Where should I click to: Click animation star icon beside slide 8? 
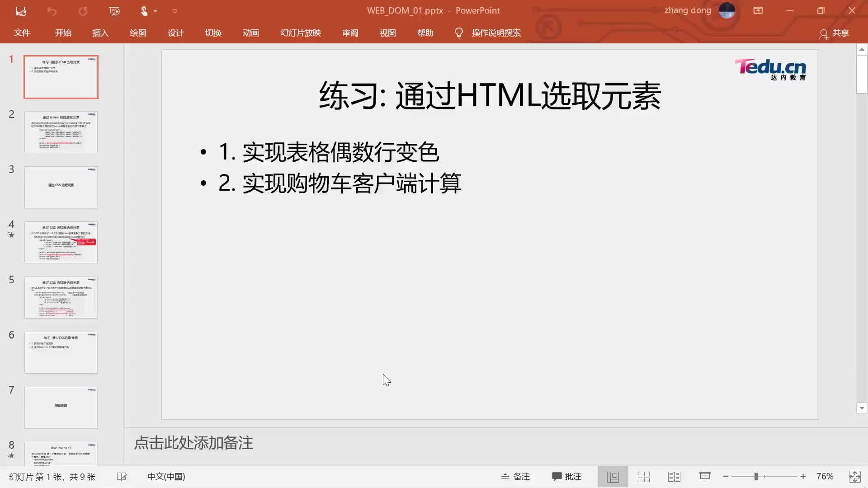[11, 455]
